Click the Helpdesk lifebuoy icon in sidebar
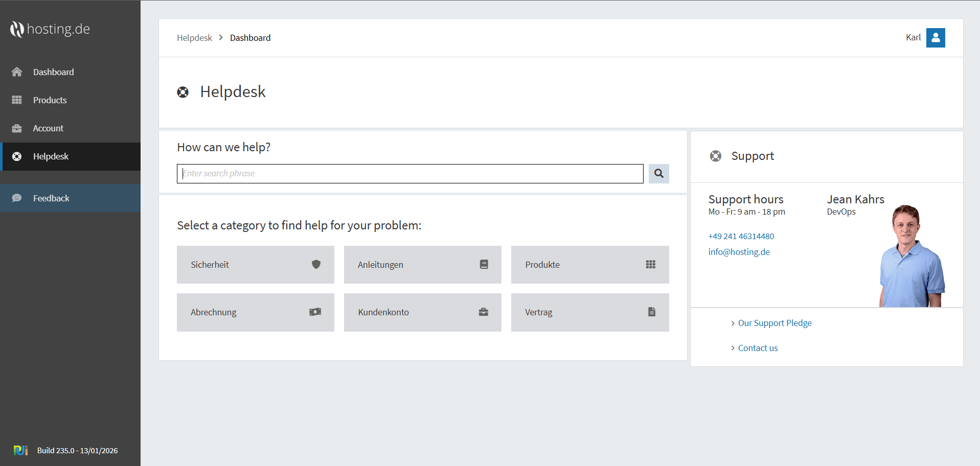Viewport: 980px width, 466px height. click(x=17, y=156)
